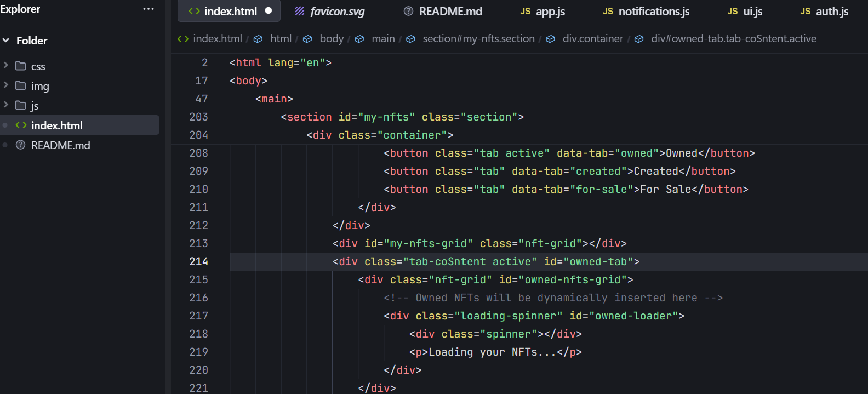
Task: Click the cube icon before the html breadcrumb
Action: click(258, 39)
